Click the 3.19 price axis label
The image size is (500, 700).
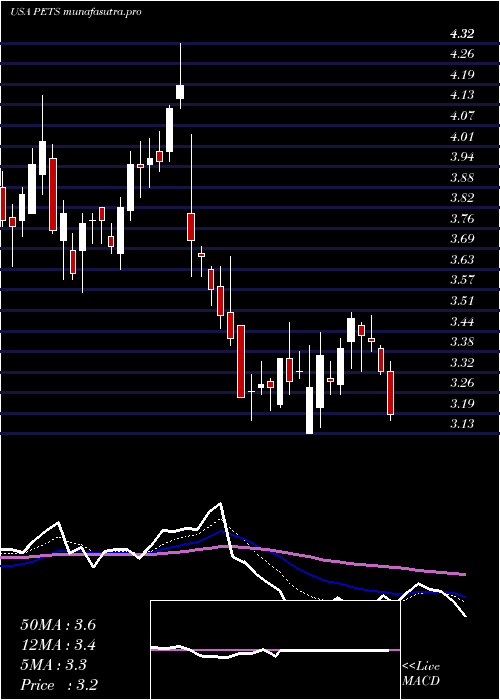[x=462, y=404]
